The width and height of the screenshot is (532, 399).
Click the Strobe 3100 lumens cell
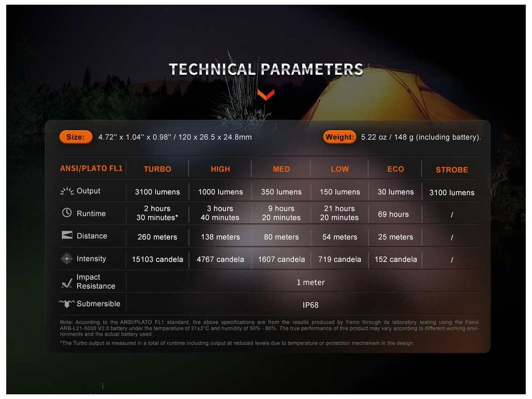click(452, 192)
